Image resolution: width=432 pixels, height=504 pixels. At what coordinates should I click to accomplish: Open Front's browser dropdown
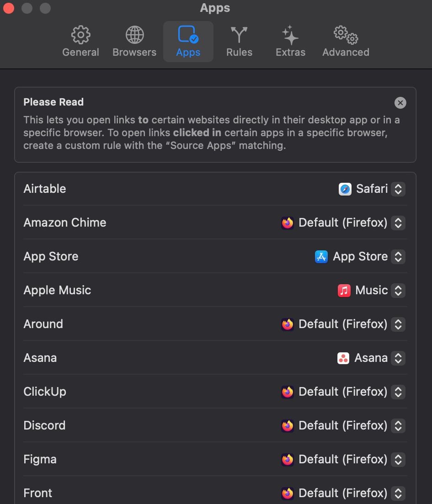(398, 493)
